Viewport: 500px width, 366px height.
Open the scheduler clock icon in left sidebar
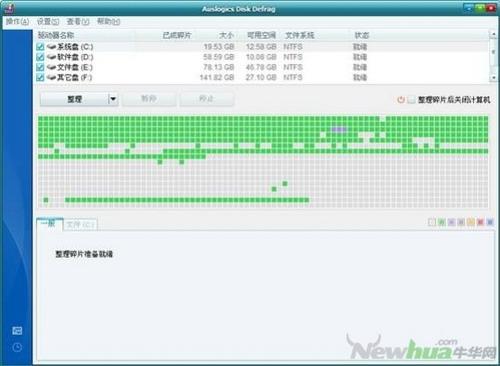click(17, 348)
